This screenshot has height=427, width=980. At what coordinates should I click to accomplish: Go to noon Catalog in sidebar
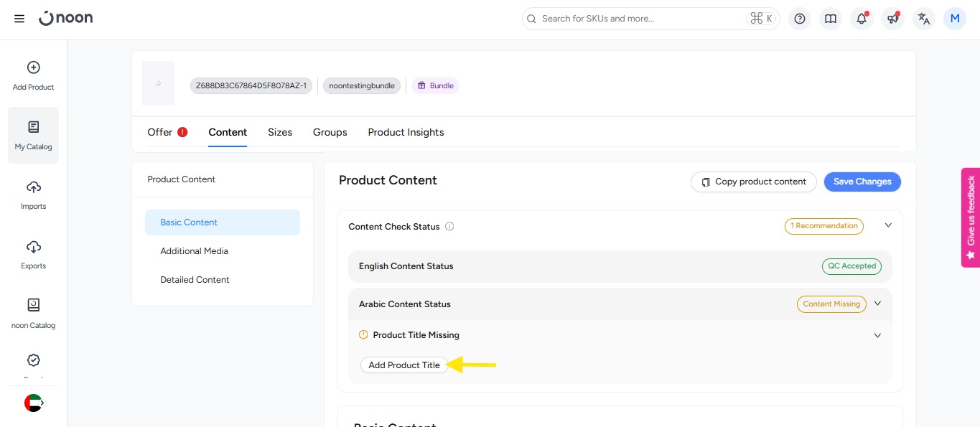point(33,314)
